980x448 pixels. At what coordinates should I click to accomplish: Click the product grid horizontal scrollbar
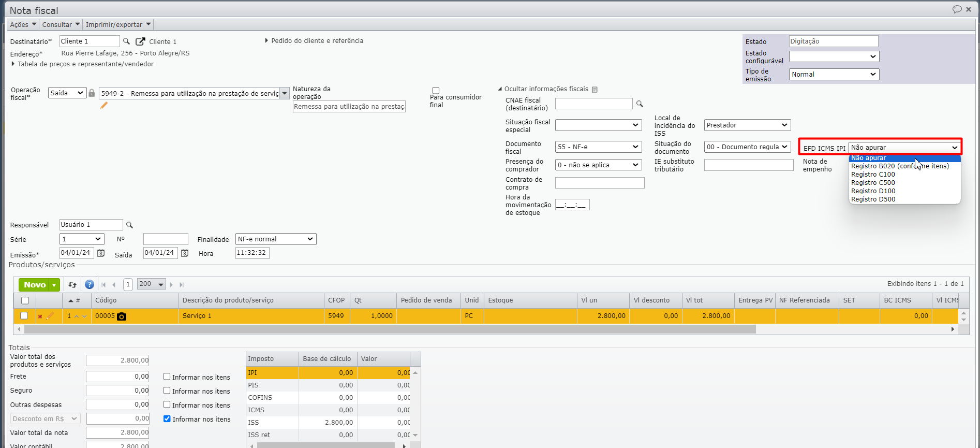pyautogui.click(x=389, y=329)
